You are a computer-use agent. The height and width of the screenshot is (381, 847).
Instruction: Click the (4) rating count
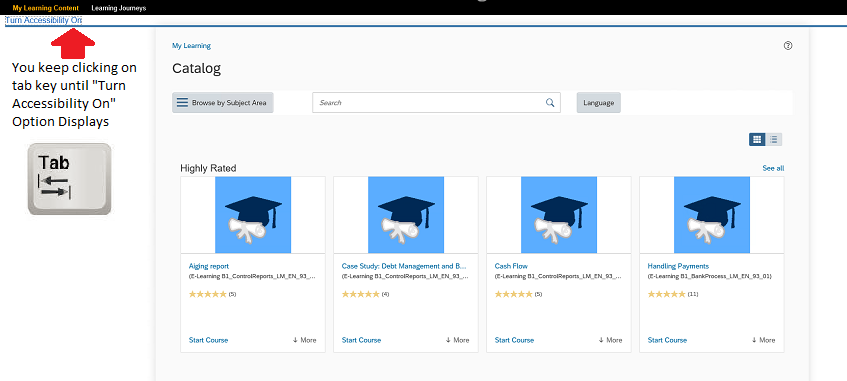point(385,295)
